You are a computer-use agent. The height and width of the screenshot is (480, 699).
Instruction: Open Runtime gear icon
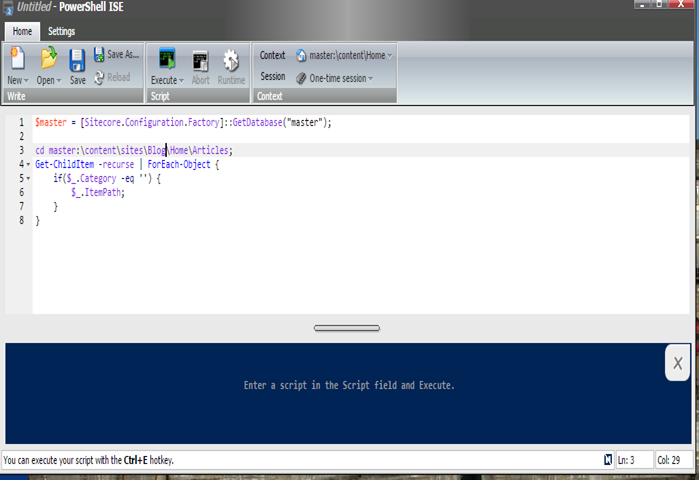tap(231, 61)
